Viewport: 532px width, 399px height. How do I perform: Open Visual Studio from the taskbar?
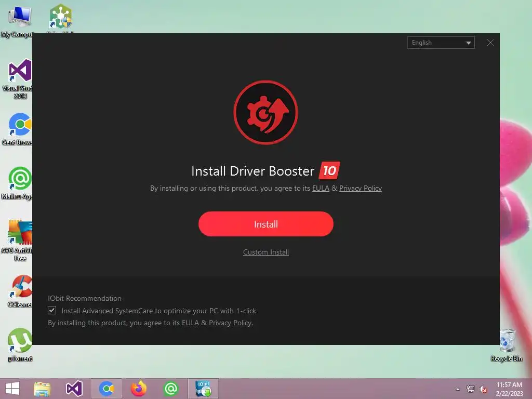pyautogui.click(x=74, y=389)
